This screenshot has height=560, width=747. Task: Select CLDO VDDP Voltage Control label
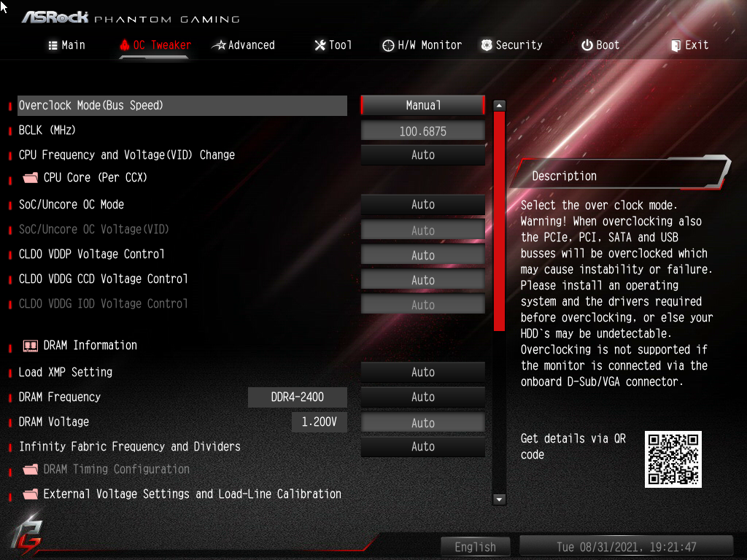(x=91, y=254)
